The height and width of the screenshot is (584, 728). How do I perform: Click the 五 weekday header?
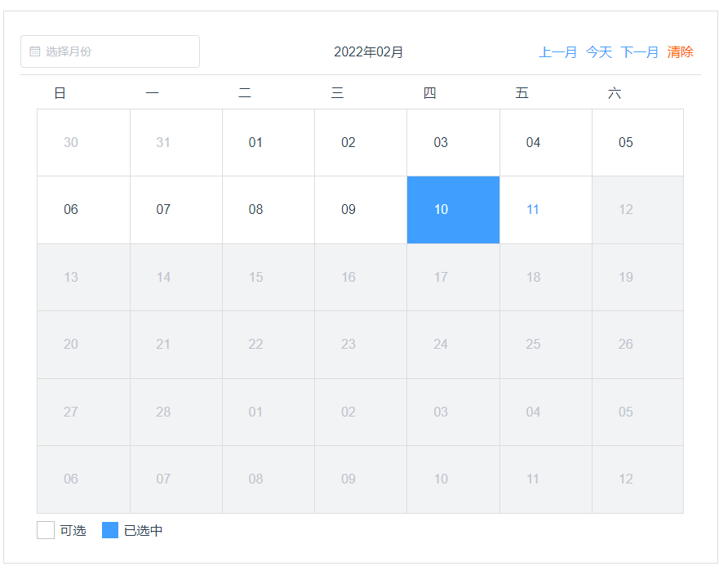coord(522,93)
